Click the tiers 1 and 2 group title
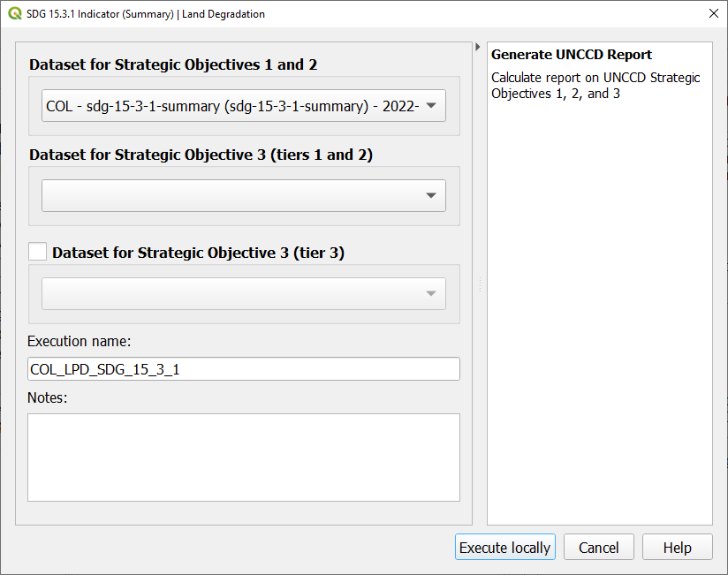 201,155
